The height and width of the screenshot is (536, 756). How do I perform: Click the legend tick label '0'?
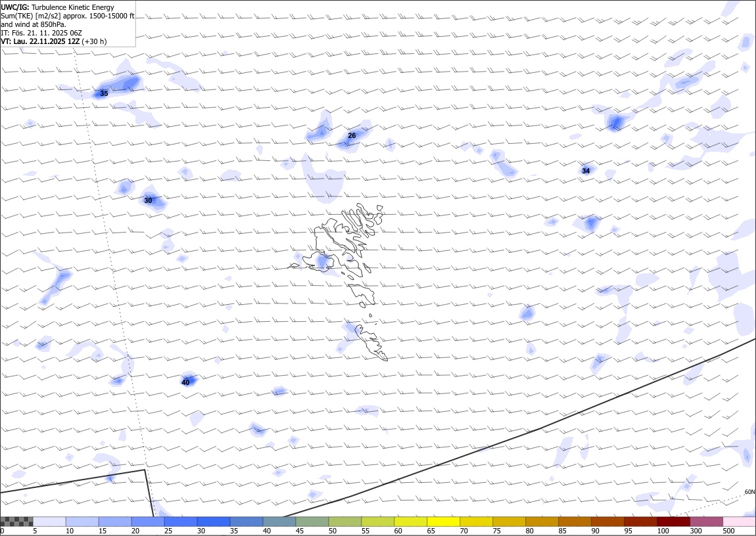[3, 531]
